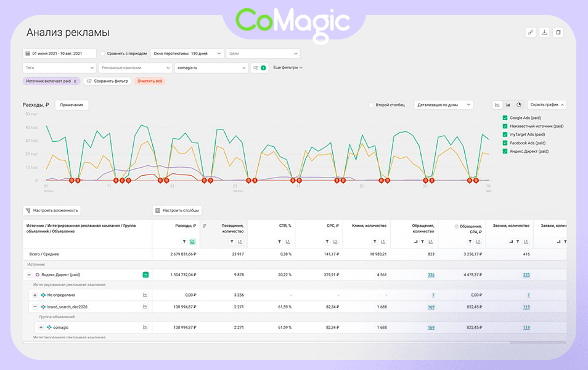Uncheck Google Ads (paid) in legend

click(505, 118)
